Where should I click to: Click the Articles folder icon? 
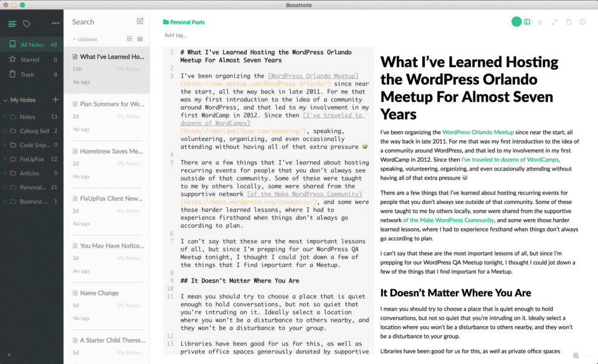coord(13,173)
